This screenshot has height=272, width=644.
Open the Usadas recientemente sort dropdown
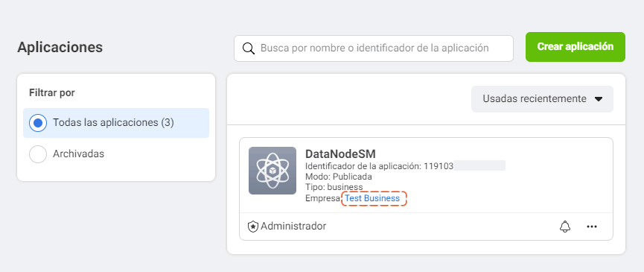coord(542,99)
